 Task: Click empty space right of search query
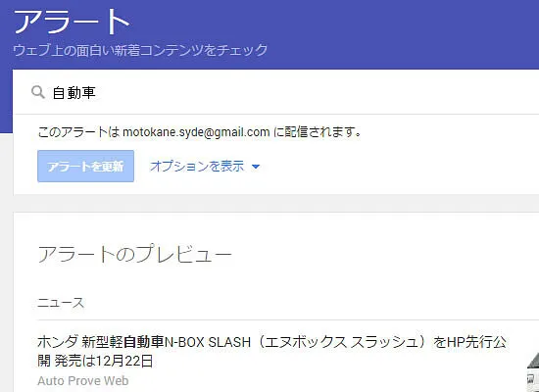point(310,92)
